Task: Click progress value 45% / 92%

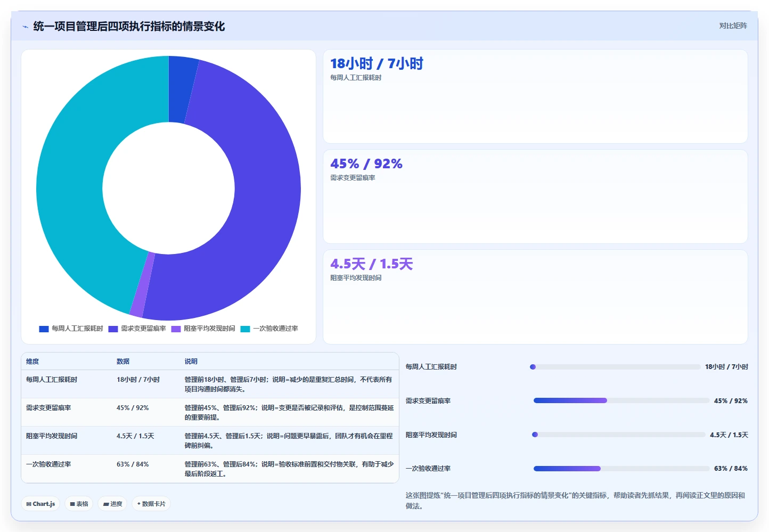Action: 731,401
